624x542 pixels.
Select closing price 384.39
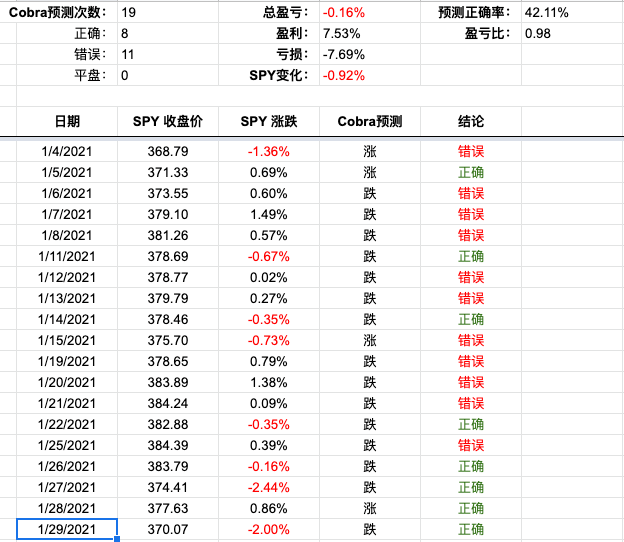168,445
